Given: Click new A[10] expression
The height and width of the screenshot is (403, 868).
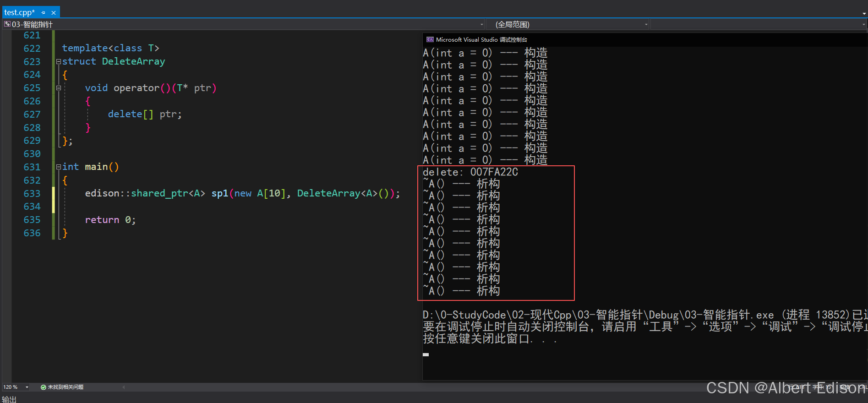Looking at the screenshot, I should click(260, 193).
